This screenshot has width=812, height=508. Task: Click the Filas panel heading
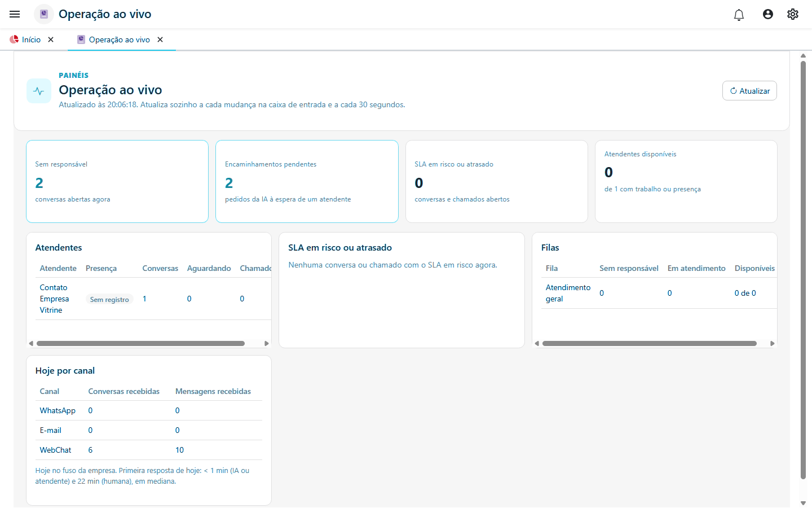[550, 248]
